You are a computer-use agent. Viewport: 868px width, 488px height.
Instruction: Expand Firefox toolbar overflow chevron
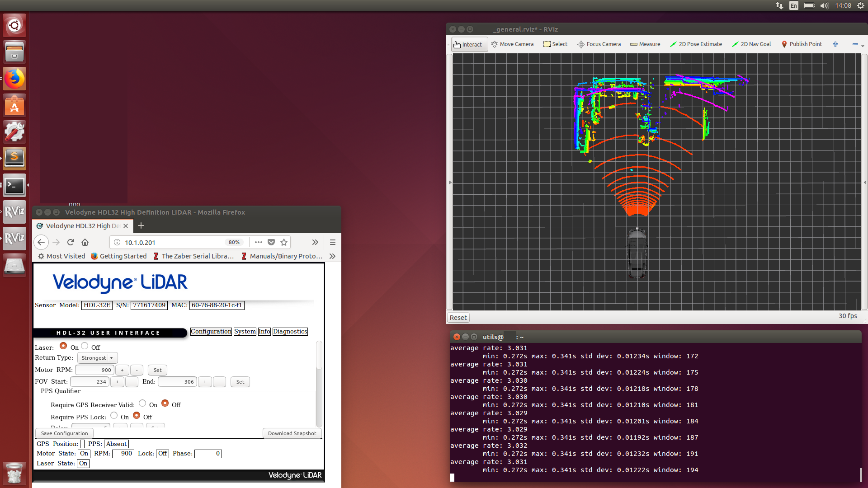tap(315, 242)
